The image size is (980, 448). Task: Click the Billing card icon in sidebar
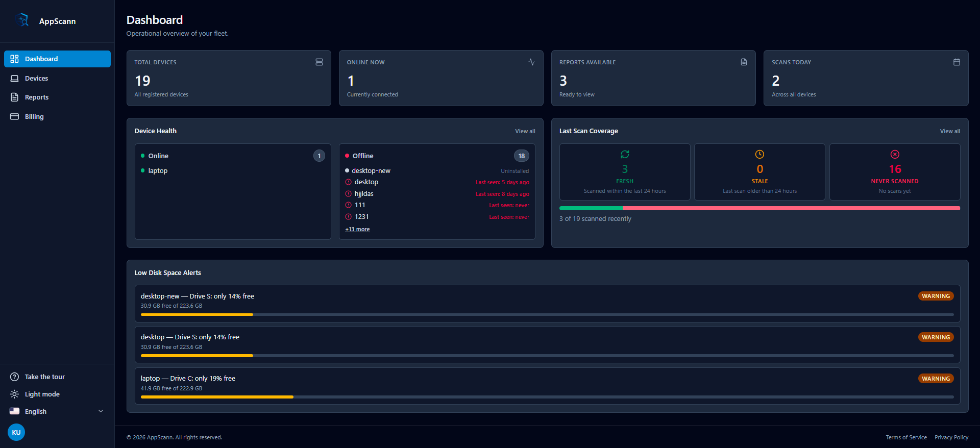[x=14, y=116]
